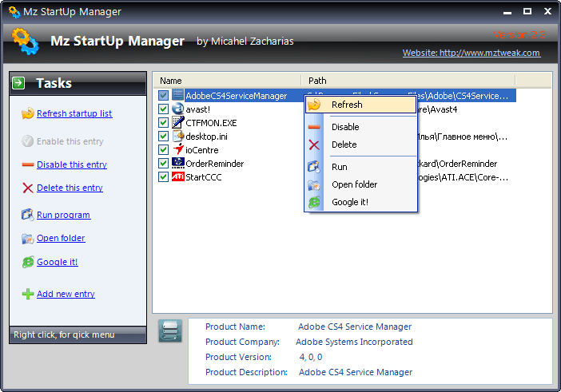Select the CTFMON.EXE entry name
This screenshot has width=561, height=392.
coord(211,123)
